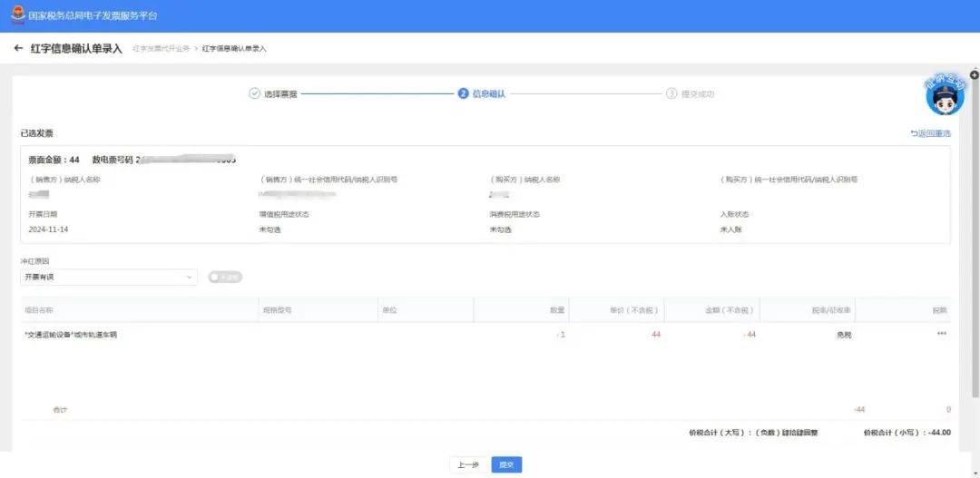Click the checkmark icon for step 选择票据
Image resolution: width=980 pixels, height=478 pixels.
click(x=254, y=93)
